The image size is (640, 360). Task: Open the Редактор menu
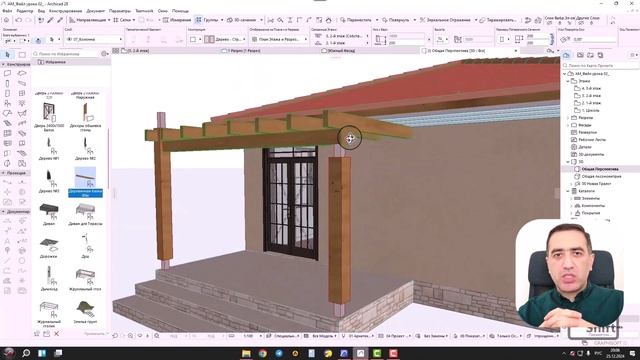25,11
